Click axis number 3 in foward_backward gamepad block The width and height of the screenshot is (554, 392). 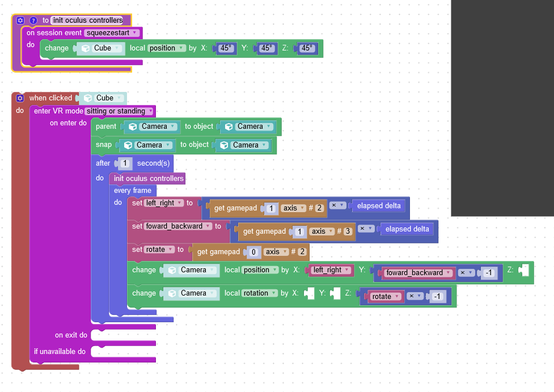click(348, 231)
